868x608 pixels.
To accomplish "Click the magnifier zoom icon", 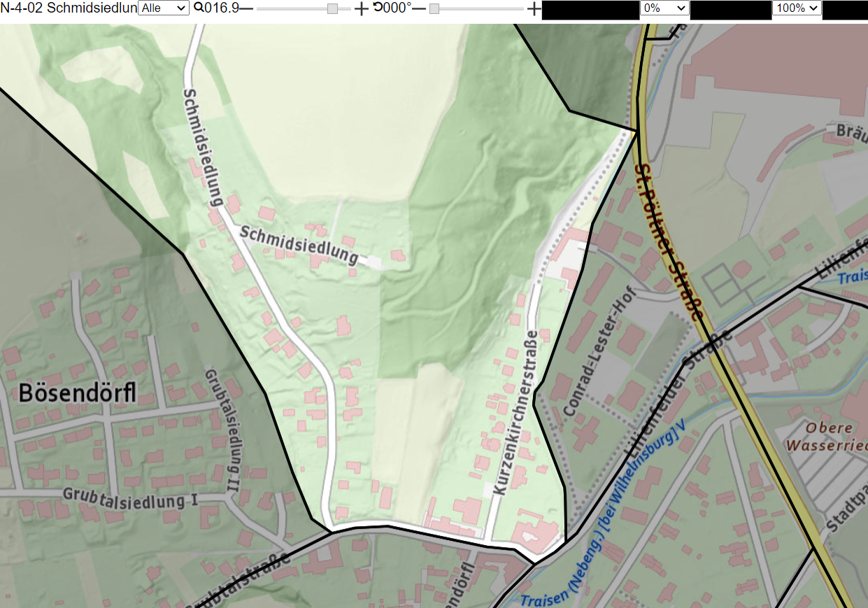I will tap(199, 8).
